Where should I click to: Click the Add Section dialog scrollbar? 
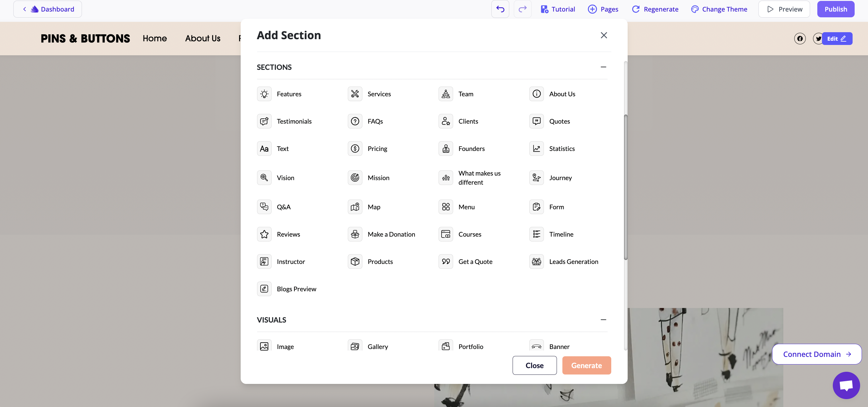[626, 187]
